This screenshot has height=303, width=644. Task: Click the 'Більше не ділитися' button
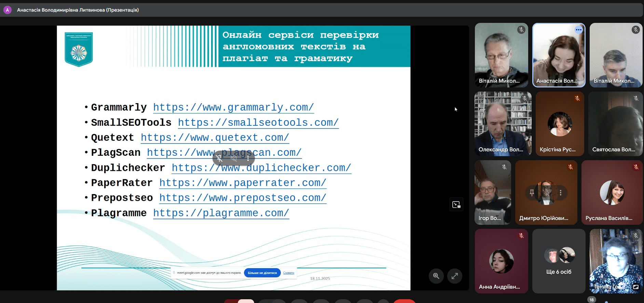tap(262, 273)
